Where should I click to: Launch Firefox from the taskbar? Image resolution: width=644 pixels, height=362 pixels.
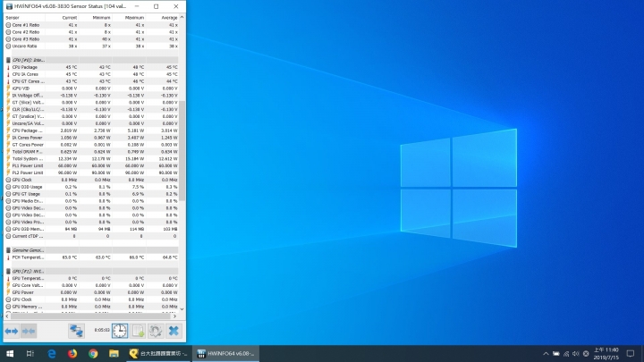click(72, 353)
